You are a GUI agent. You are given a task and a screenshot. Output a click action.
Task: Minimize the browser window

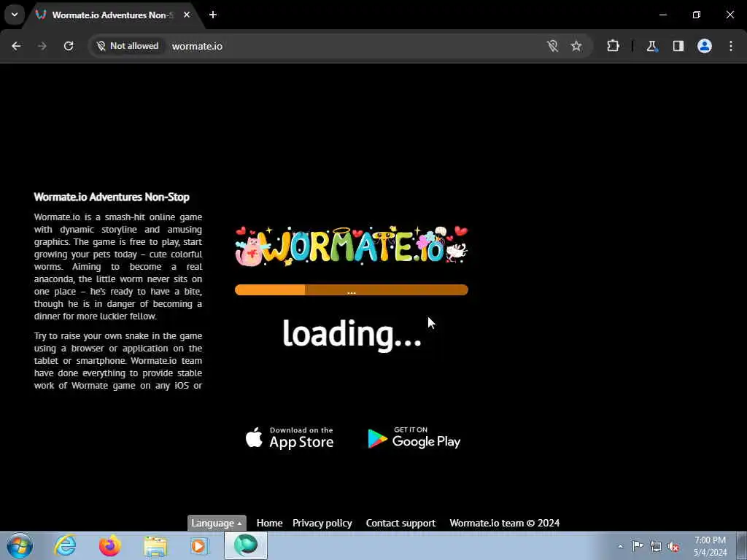[662, 15]
